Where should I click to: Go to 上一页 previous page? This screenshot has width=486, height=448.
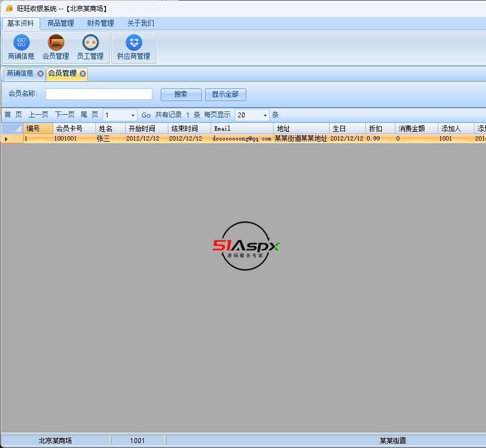pyautogui.click(x=38, y=115)
